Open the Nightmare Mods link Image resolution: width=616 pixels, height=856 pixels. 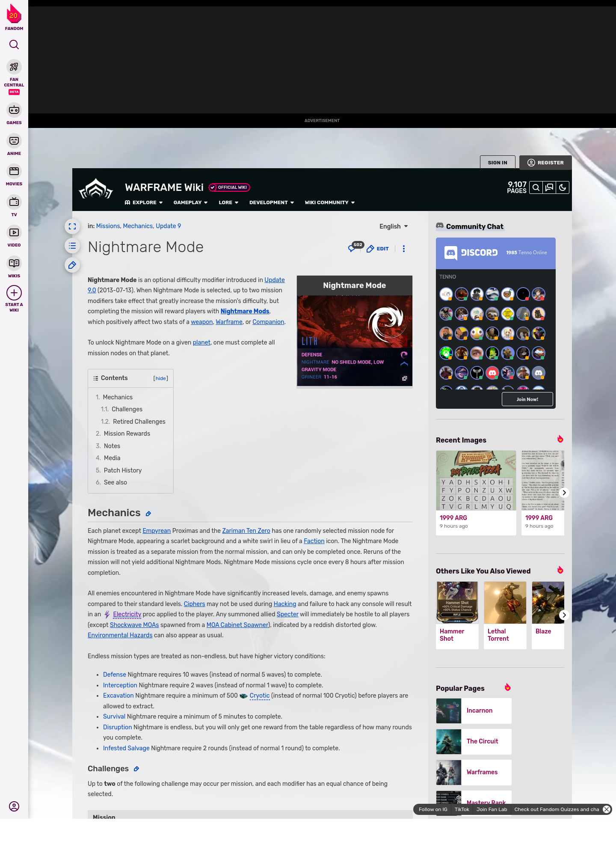click(x=245, y=311)
